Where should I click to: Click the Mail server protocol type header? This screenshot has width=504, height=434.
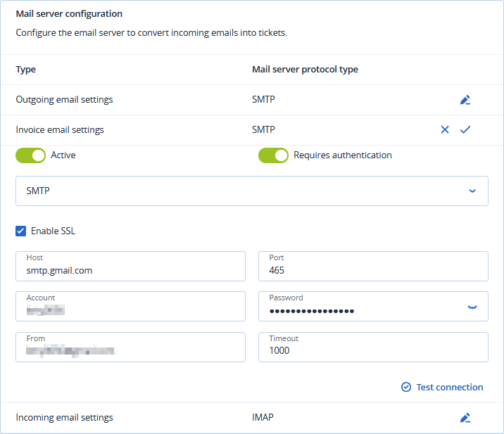(305, 70)
